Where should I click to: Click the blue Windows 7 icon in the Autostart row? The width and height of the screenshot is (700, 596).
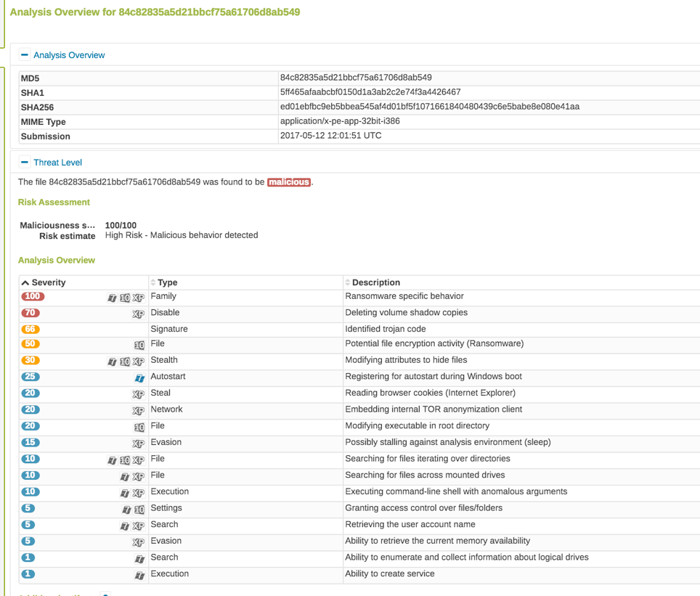(x=139, y=378)
